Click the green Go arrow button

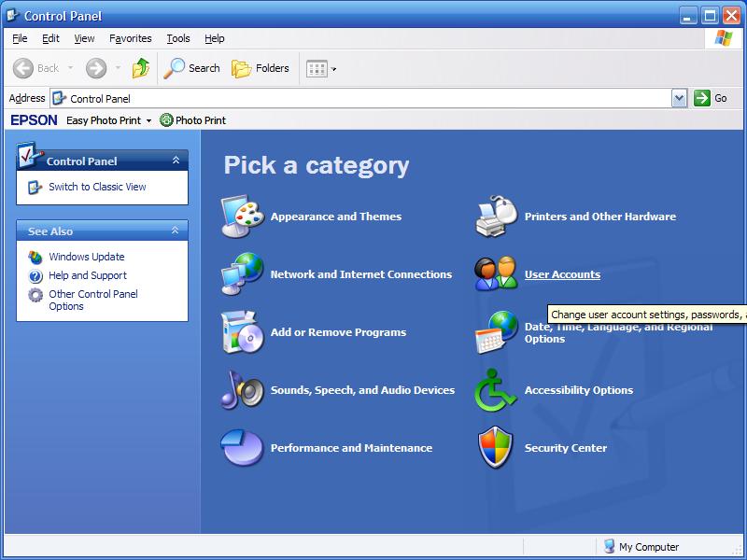tap(702, 98)
